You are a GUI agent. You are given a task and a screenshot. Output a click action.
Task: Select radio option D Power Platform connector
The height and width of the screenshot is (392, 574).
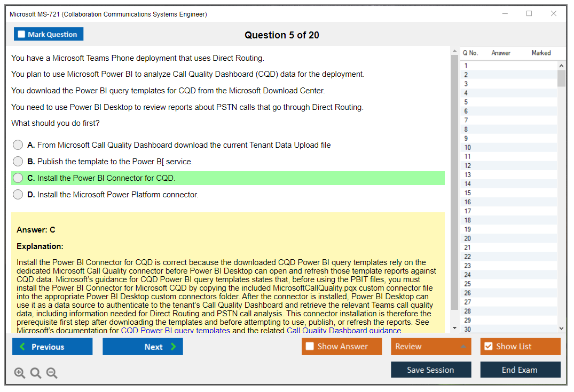[x=18, y=195]
